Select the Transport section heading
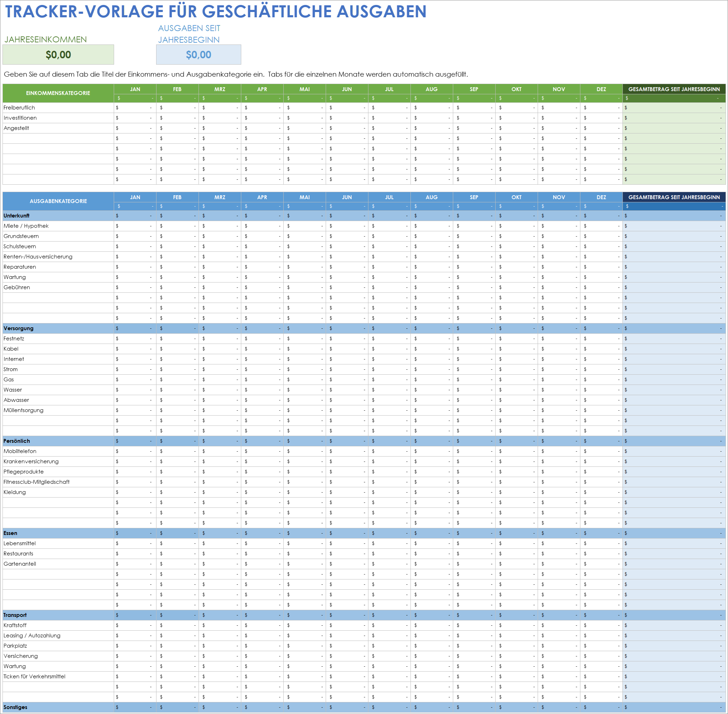728x714 pixels. 58,615
